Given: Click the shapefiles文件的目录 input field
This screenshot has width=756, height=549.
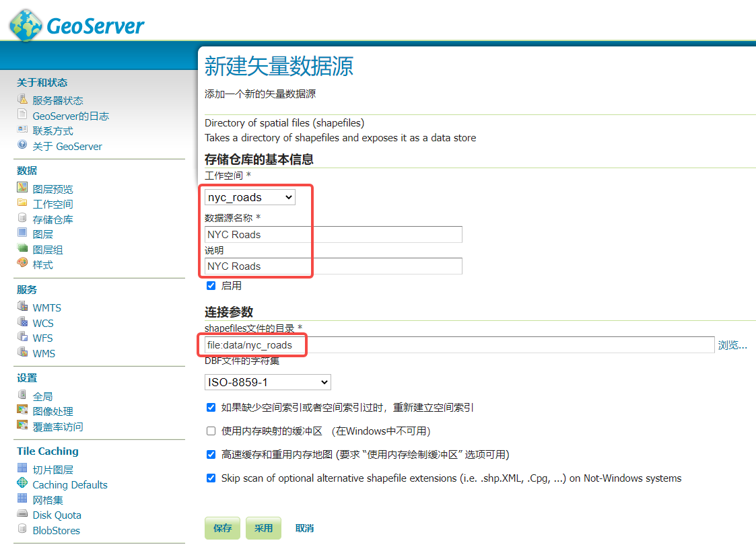Looking at the screenshot, I should pos(459,345).
